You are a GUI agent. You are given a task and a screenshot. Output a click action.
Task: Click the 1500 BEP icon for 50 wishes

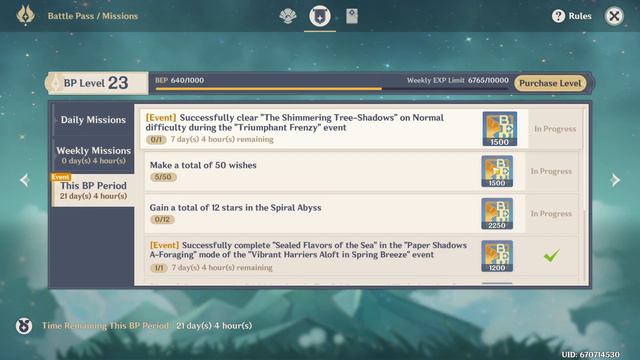[x=497, y=171]
